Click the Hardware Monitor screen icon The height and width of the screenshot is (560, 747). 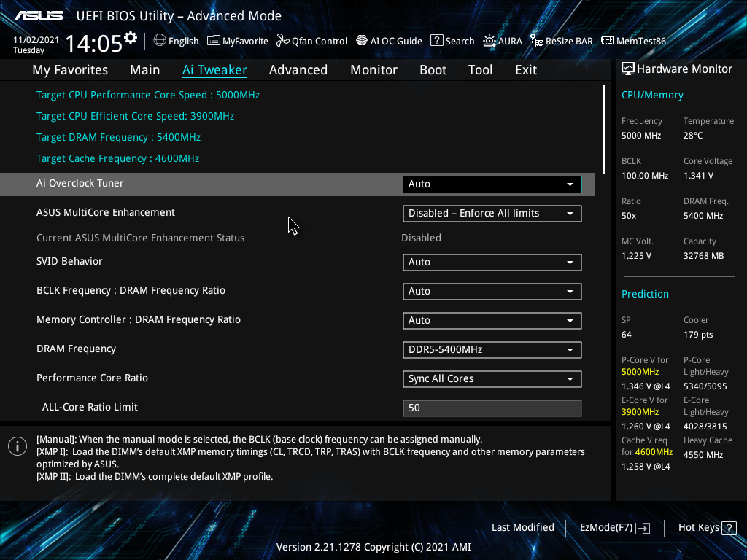[628, 69]
